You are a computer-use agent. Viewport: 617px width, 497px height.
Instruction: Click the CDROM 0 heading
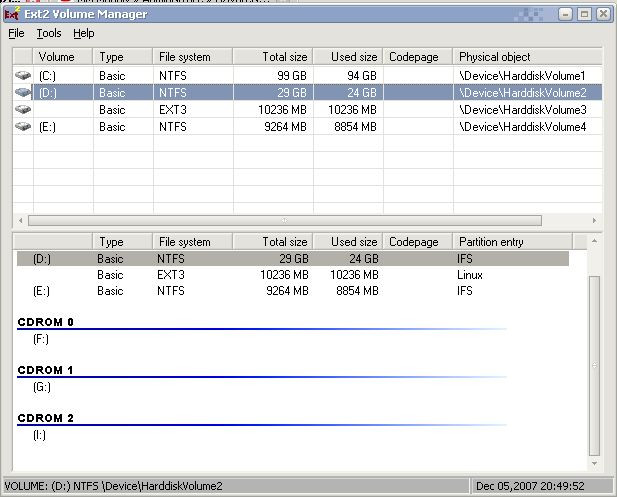(46, 322)
